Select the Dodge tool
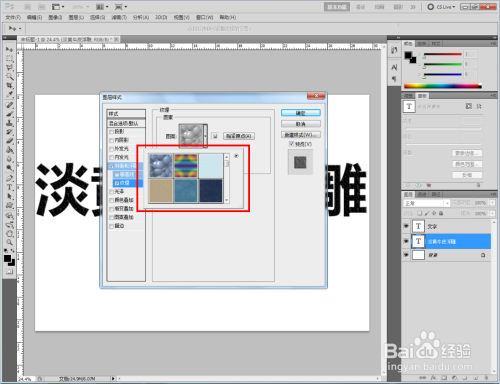Viewport: 500px width, 384px height. coord(9,168)
